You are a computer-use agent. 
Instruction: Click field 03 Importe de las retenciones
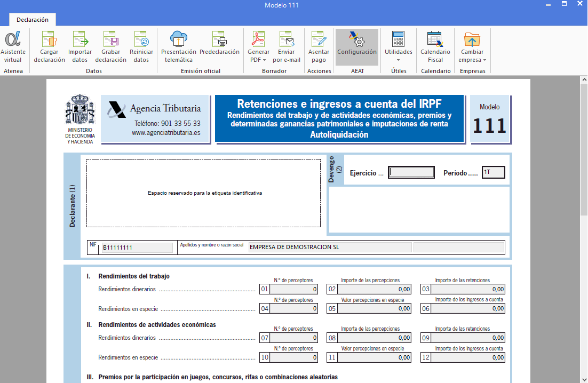point(467,289)
